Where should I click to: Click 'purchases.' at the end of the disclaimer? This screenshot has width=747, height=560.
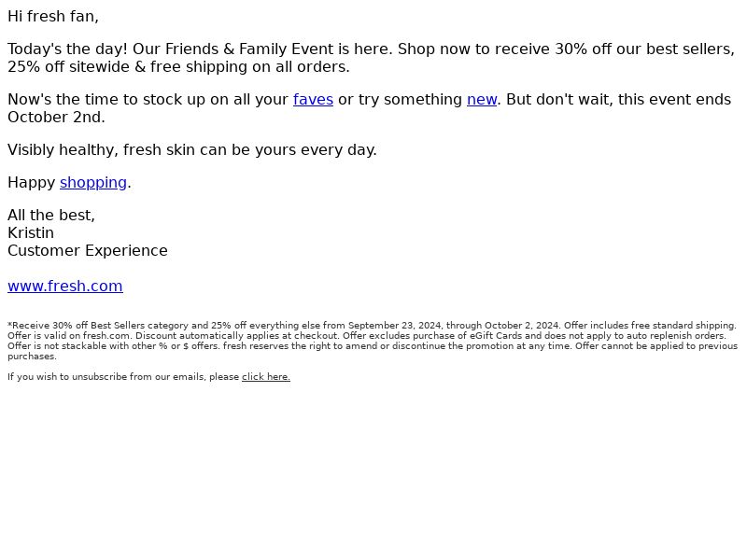tap(32, 357)
